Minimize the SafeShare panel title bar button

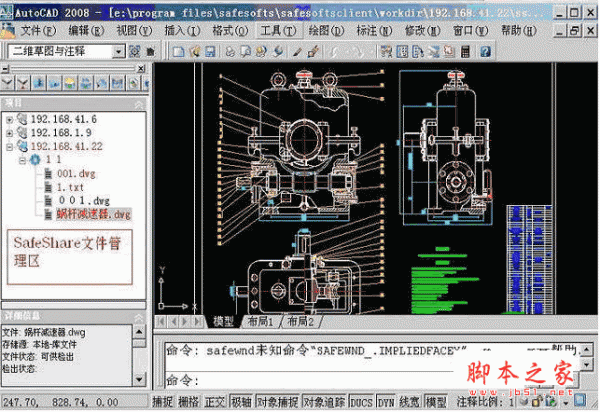tap(5, 69)
